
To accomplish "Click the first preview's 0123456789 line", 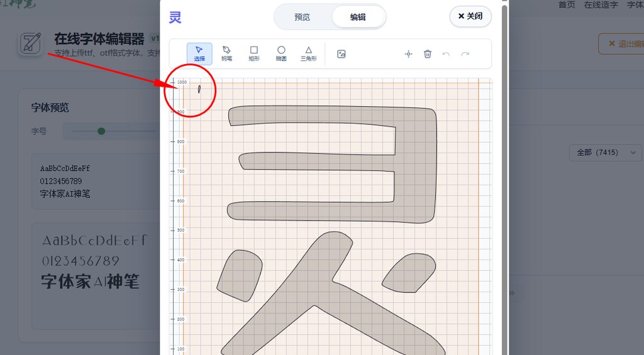I will click(61, 181).
